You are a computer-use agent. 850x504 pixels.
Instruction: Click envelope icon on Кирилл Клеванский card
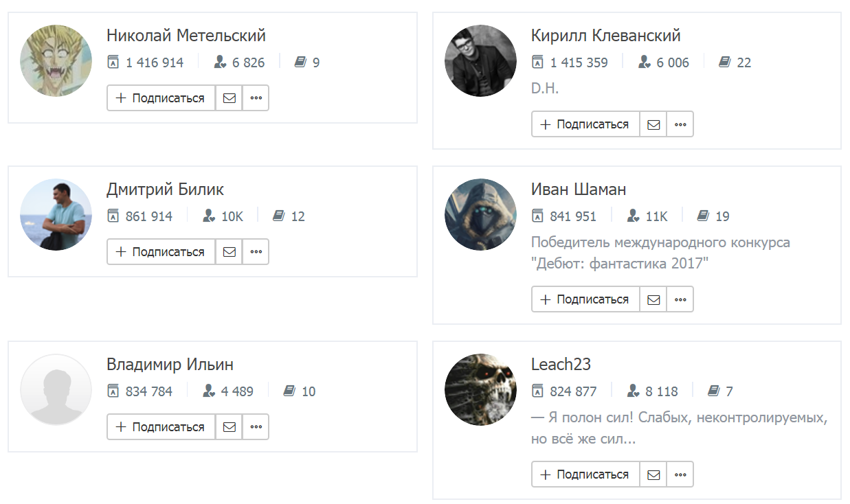[653, 124]
